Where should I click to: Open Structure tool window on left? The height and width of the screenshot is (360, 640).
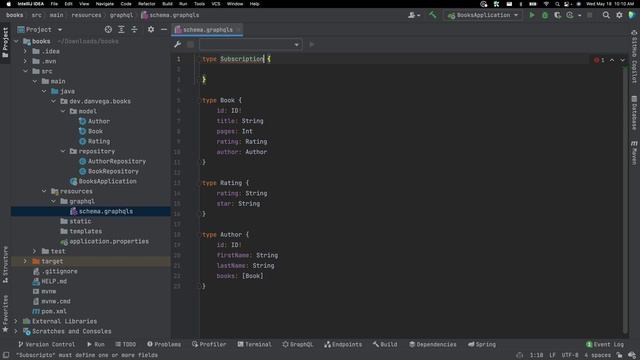pyautogui.click(x=5, y=264)
